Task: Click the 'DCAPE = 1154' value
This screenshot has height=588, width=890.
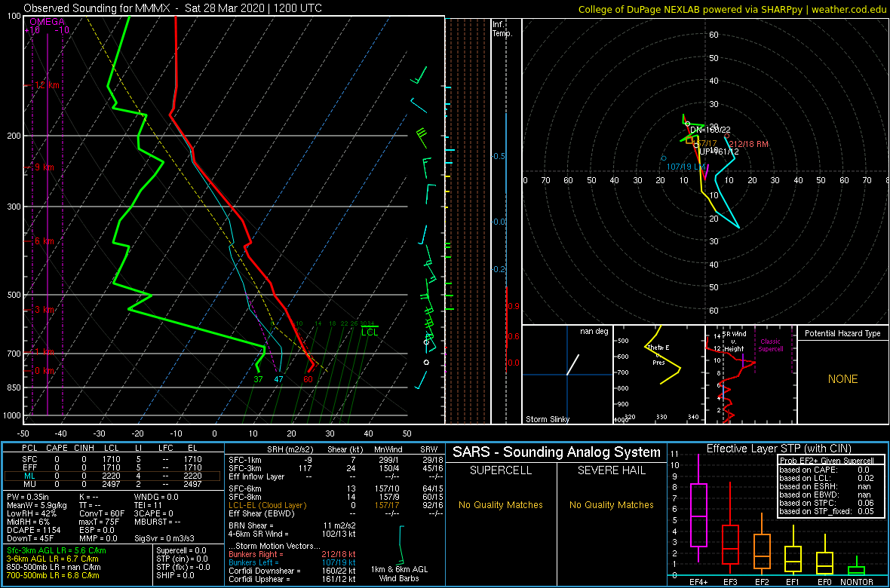Action: 32,531
